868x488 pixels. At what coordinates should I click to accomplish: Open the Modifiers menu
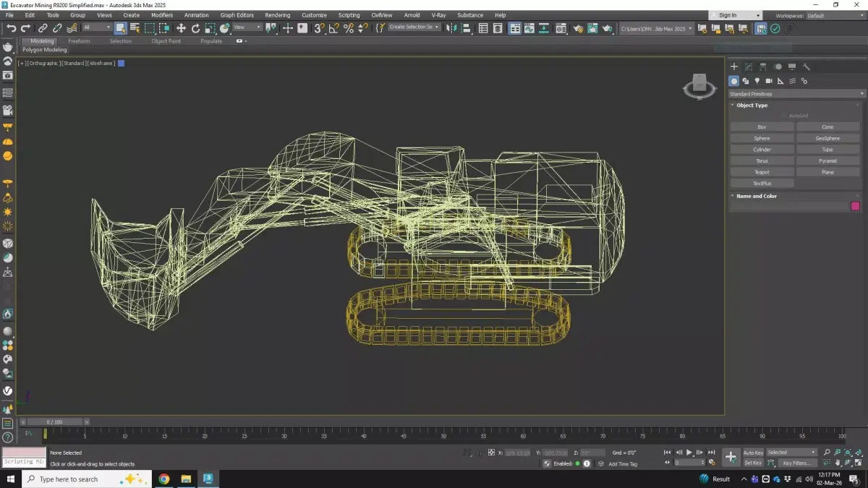pos(161,15)
